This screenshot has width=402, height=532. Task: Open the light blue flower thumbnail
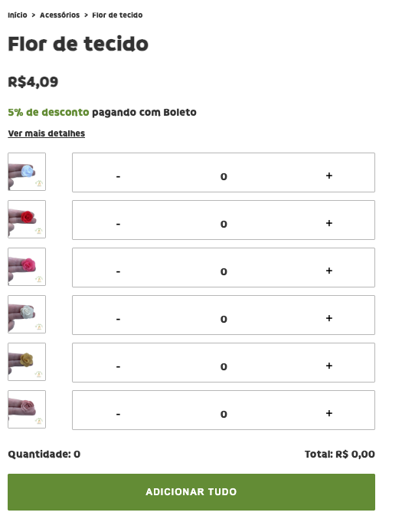(27, 172)
